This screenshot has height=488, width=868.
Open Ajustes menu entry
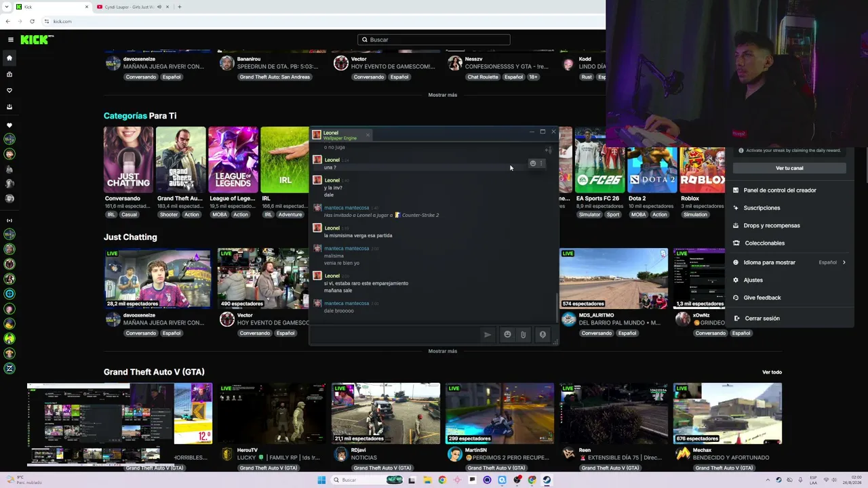coord(753,280)
